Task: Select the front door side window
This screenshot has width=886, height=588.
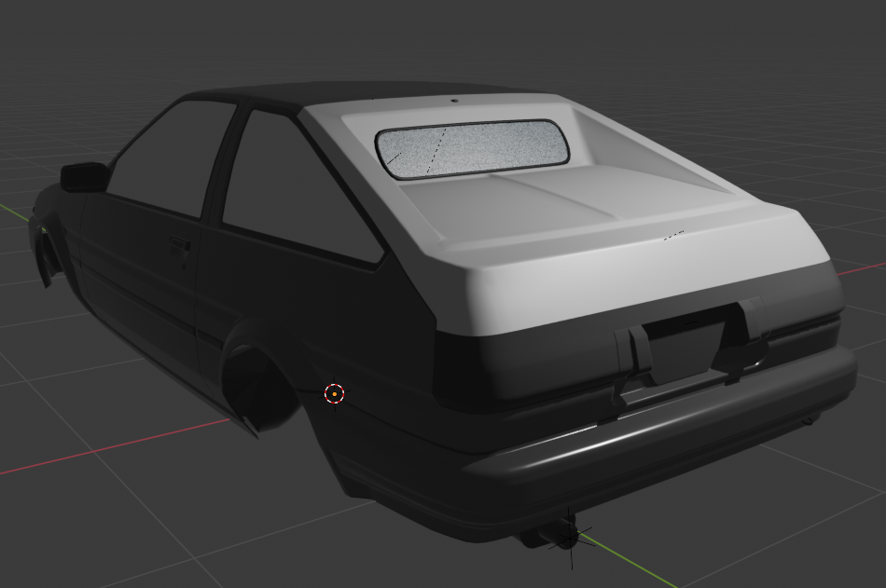Action: click(172, 157)
